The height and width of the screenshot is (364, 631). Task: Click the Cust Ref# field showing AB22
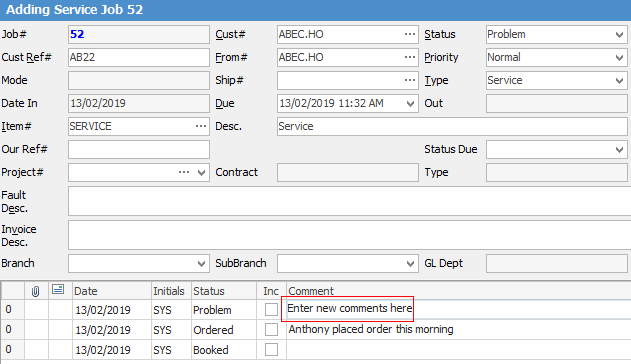pos(139,57)
